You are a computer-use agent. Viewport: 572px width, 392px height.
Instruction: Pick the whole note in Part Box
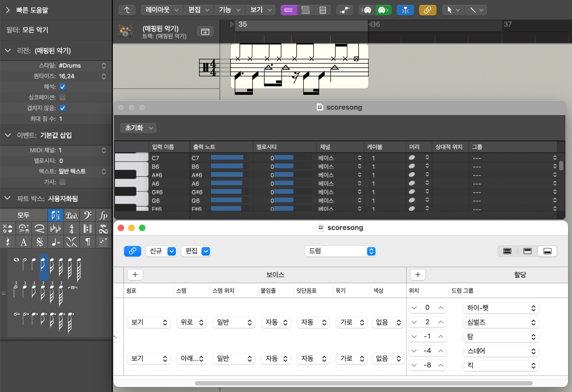(x=16, y=261)
